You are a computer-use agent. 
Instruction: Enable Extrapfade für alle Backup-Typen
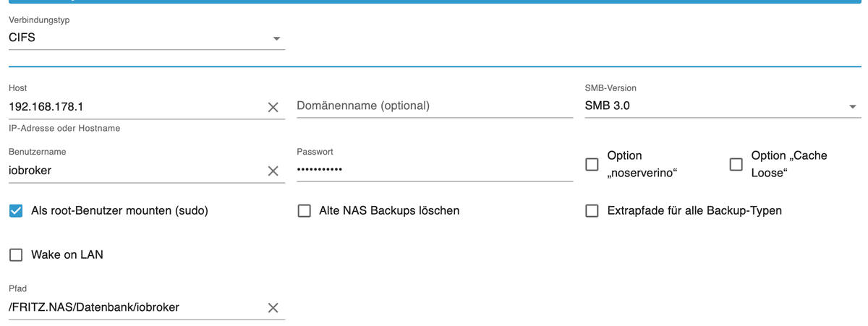pyautogui.click(x=592, y=211)
